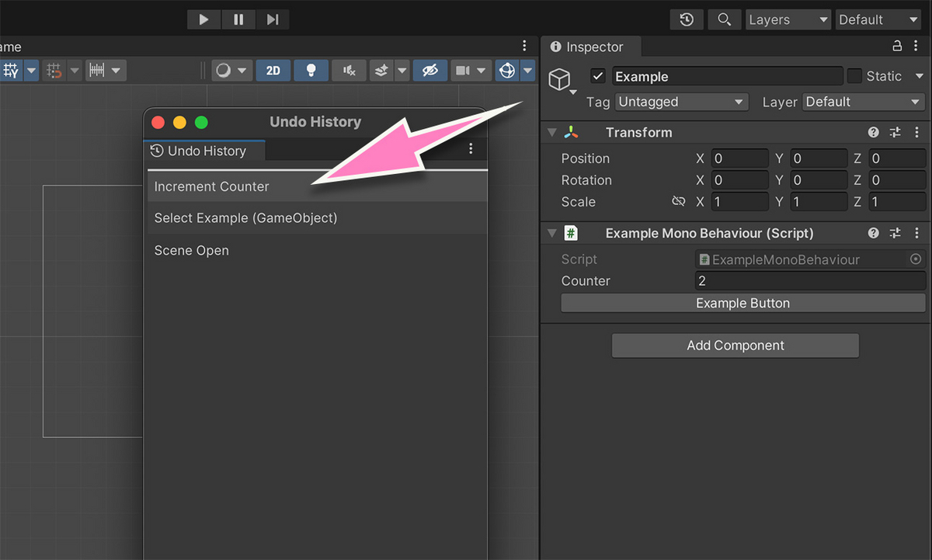Click the Inspector tab info icon
The image size is (932, 560).
(555, 47)
